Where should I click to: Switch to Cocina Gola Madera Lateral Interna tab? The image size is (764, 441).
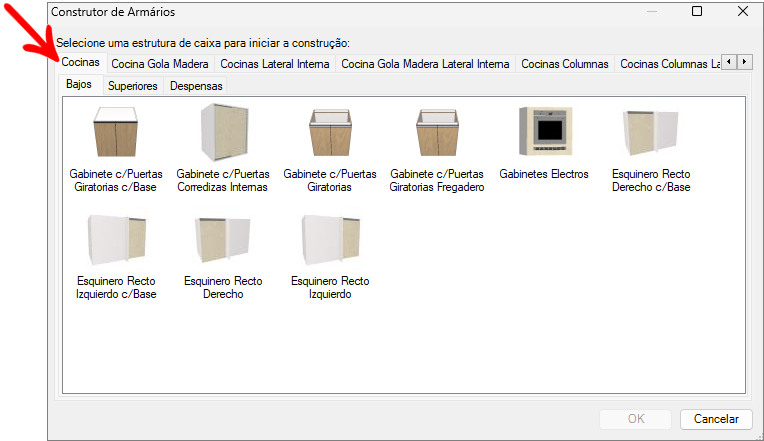(x=425, y=64)
